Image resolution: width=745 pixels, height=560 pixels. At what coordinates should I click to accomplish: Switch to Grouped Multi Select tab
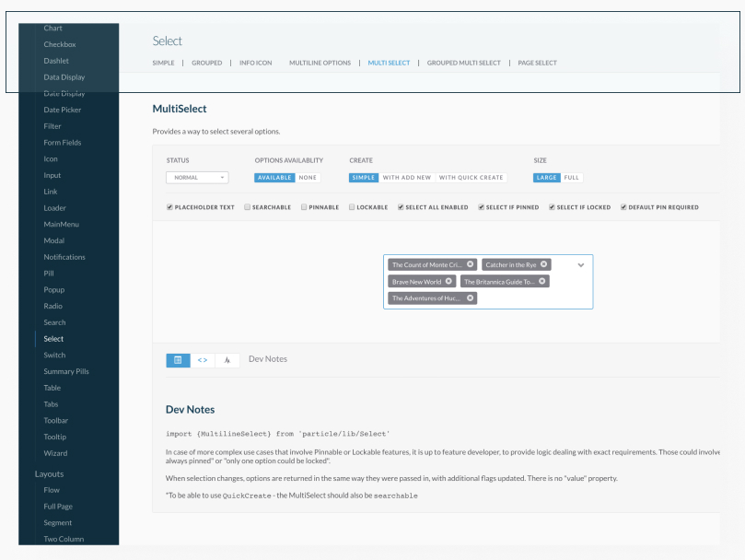463,63
